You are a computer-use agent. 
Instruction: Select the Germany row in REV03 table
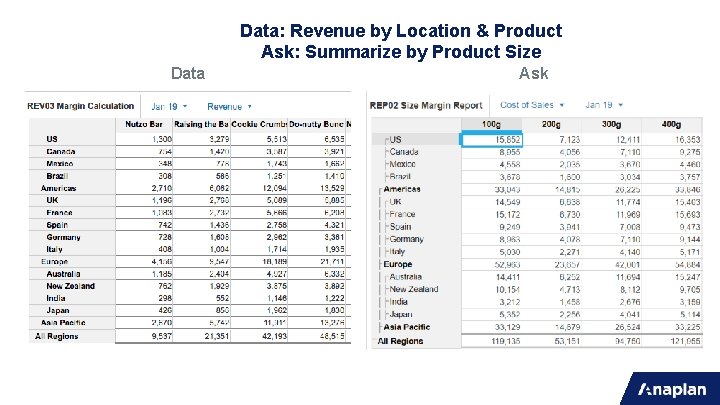coord(63,237)
